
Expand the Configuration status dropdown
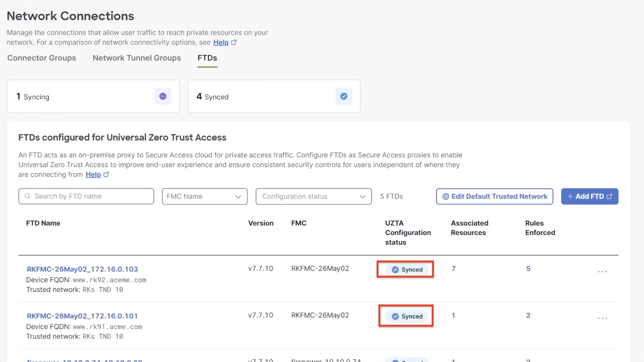coord(313,197)
